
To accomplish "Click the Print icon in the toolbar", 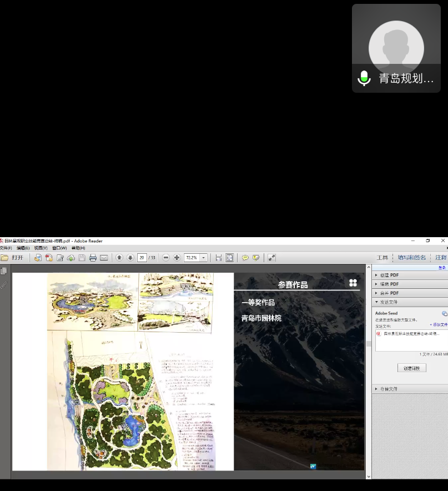I will pyautogui.click(x=93, y=258).
